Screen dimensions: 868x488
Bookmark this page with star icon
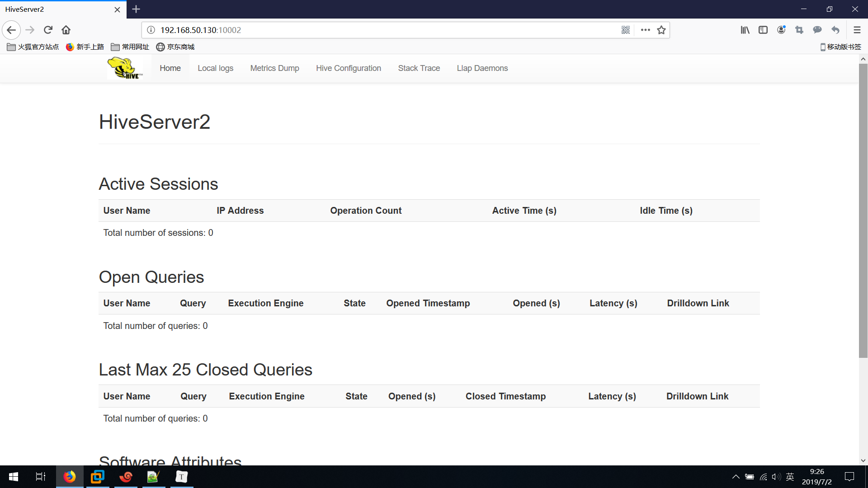pyautogui.click(x=661, y=30)
